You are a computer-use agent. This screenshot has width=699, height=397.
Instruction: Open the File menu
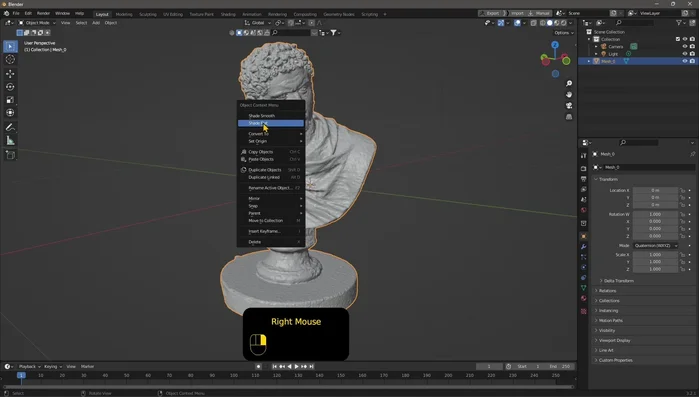tap(16, 13)
